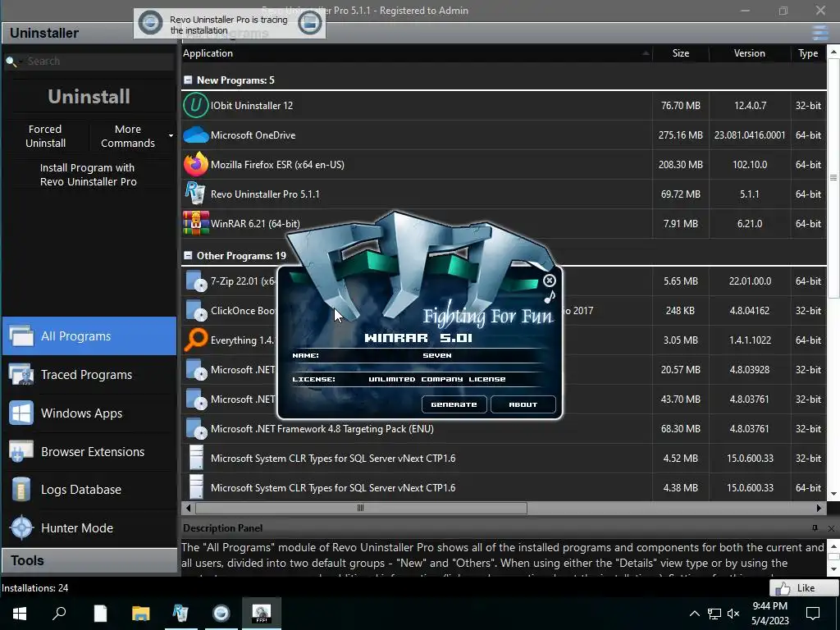Toggle keygen music with the note icon
The image size is (840, 630).
[550, 296]
